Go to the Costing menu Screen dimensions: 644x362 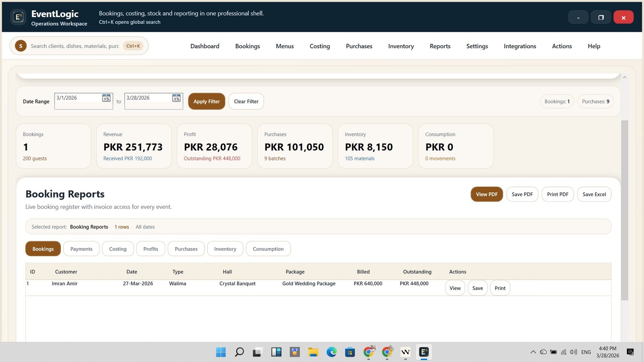pos(320,46)
